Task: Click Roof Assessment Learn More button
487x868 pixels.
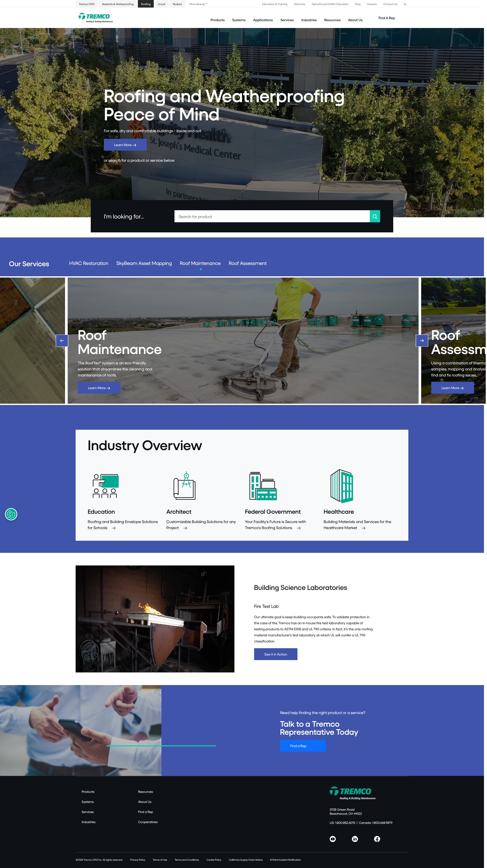Action: click(x=452, y=388)
